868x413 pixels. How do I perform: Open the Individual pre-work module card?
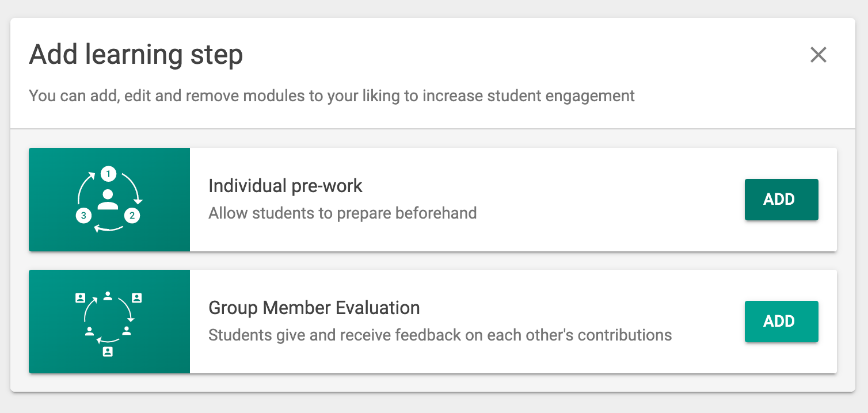(x=432, y=200)
